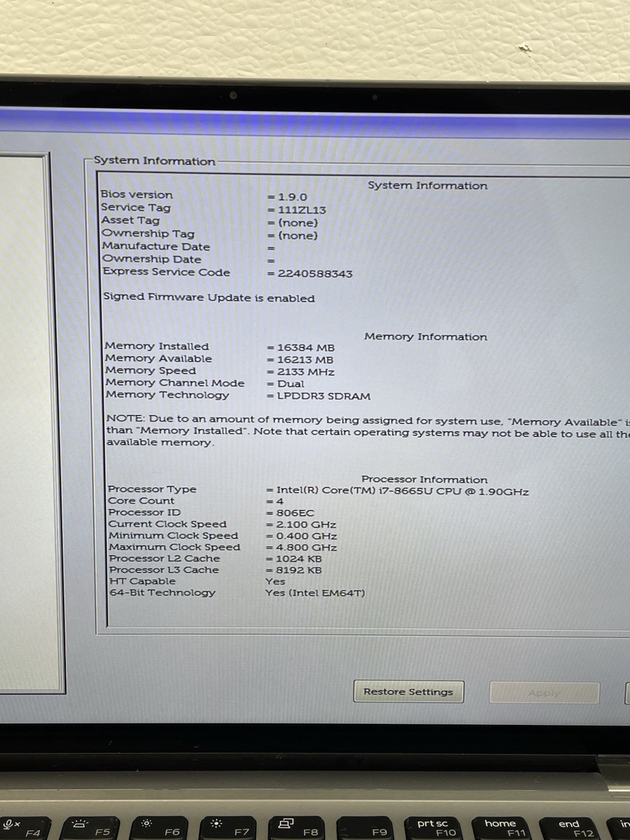This screenshot has width=630, height=840.
Task: Click the microphone mute icon on F4 key
Action: (11, 824)
